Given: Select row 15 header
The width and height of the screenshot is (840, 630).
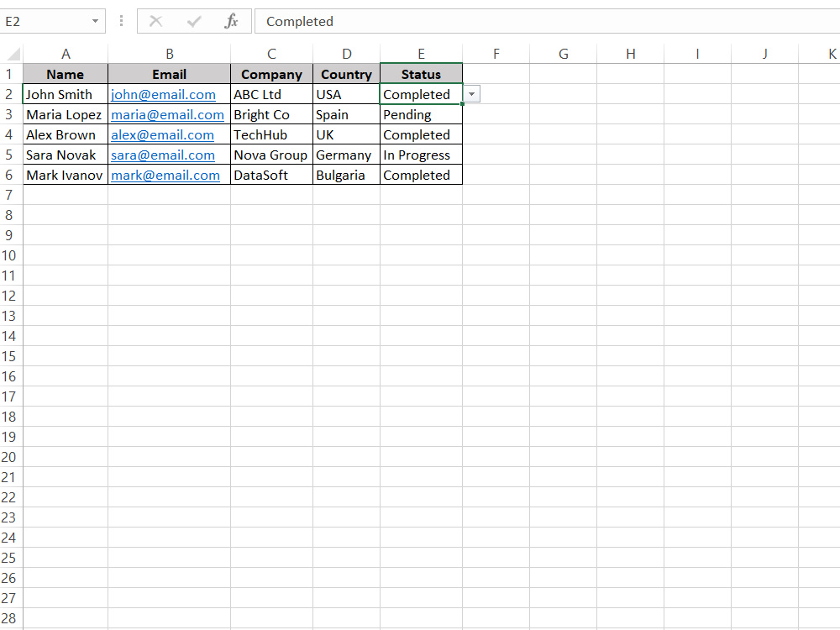Looking at the screenshot, I should (9, 356).
